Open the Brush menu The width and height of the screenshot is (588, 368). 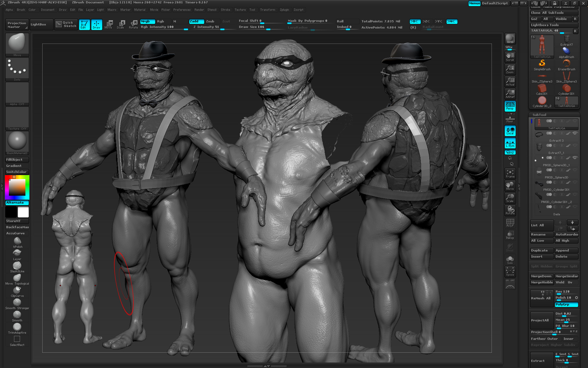pos(21,10)
